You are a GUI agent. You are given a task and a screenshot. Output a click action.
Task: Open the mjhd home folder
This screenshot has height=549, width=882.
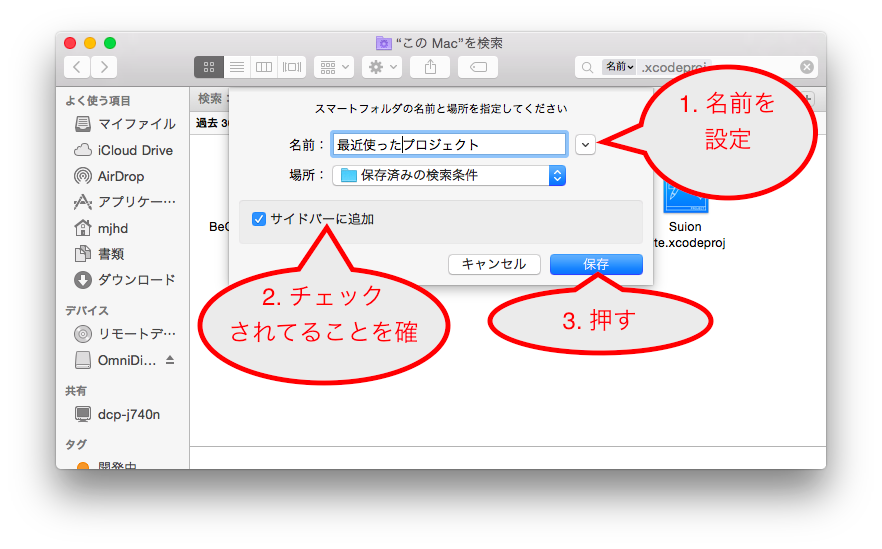(101, 228)
